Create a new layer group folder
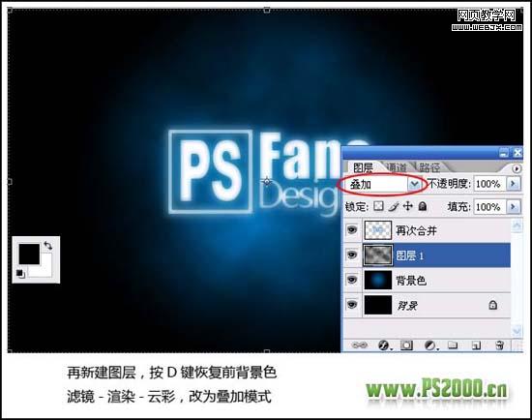532x420 pixels. [x=453, y=345]
